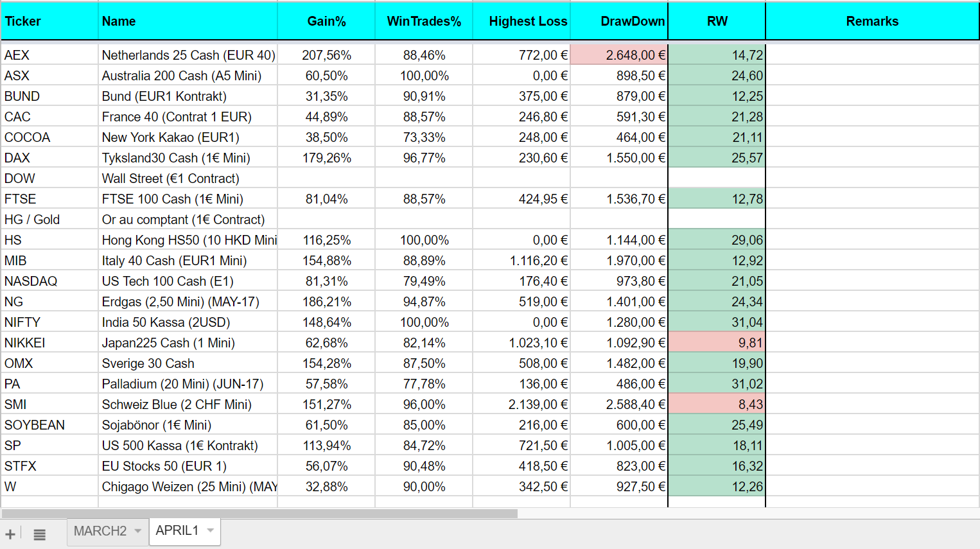Open the MARCH2 tab dropdown arrow

[137, 531]
